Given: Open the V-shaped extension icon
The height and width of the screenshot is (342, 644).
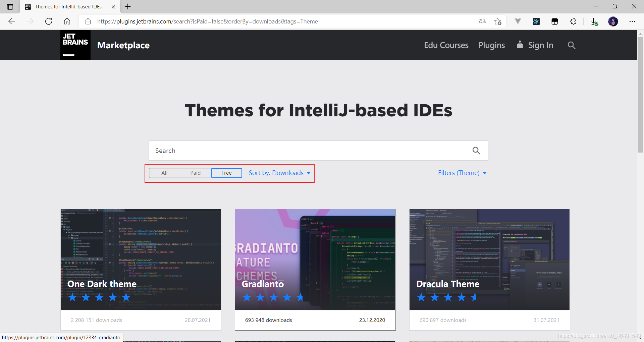Looking at the screenshot, I should coord(518,21).
